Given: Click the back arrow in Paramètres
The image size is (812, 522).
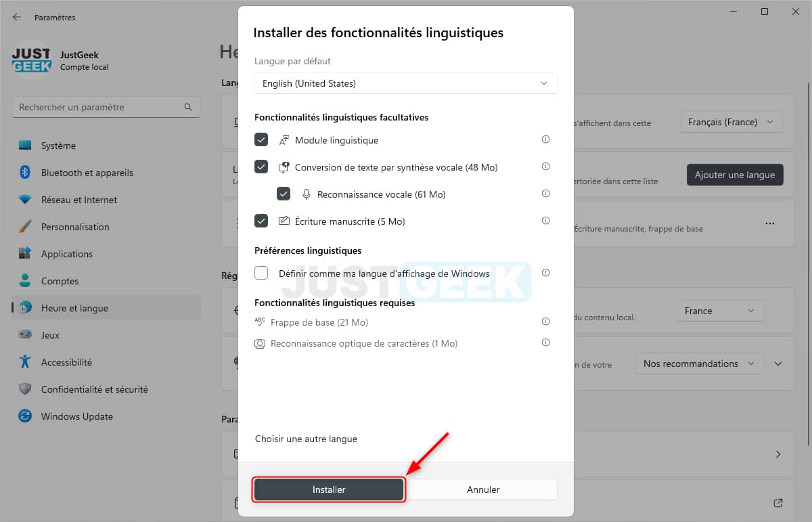Looking at the screenshot, I should tap(17, 17).
